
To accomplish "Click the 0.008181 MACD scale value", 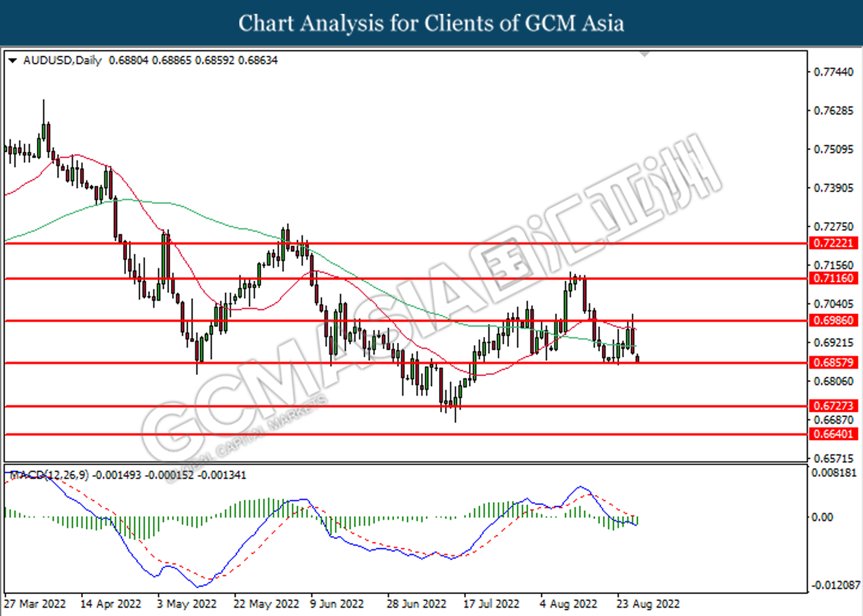I will pyautogui.click(x=834, y=473).
